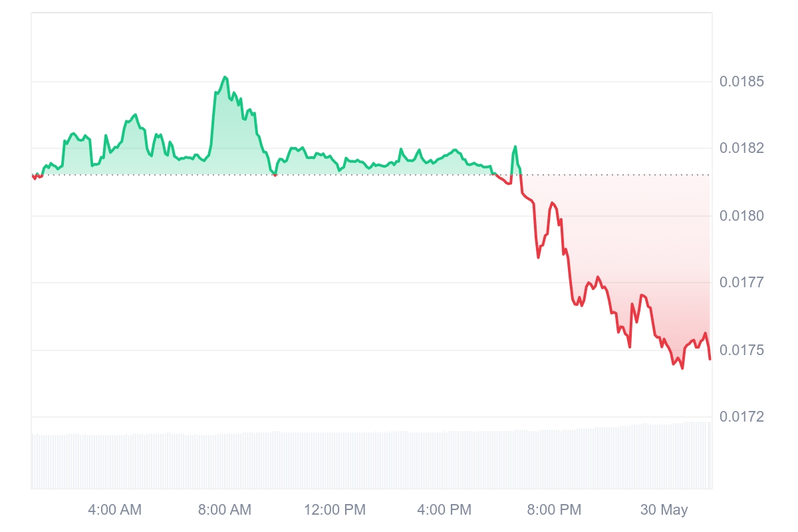This screenshot has width=798, height=532.
Task: Click the 0.0175 price axis label
Action: [741, 350]
